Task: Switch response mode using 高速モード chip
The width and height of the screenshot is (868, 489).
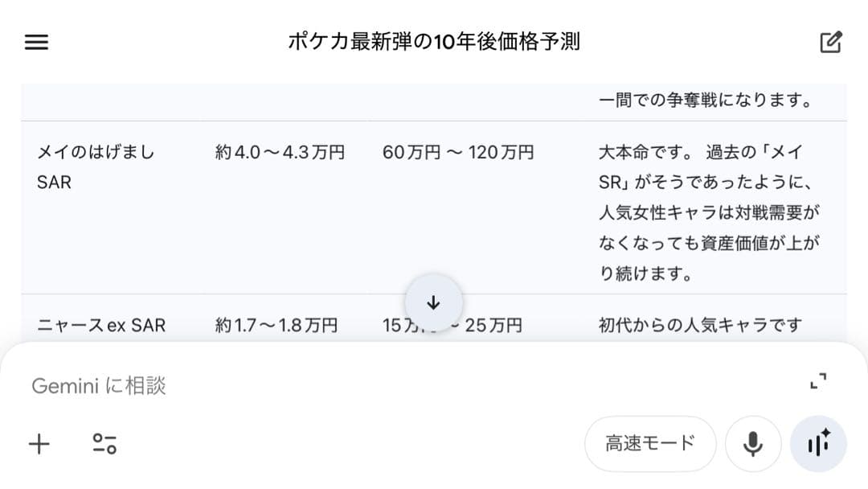Action: coord(650,443)
